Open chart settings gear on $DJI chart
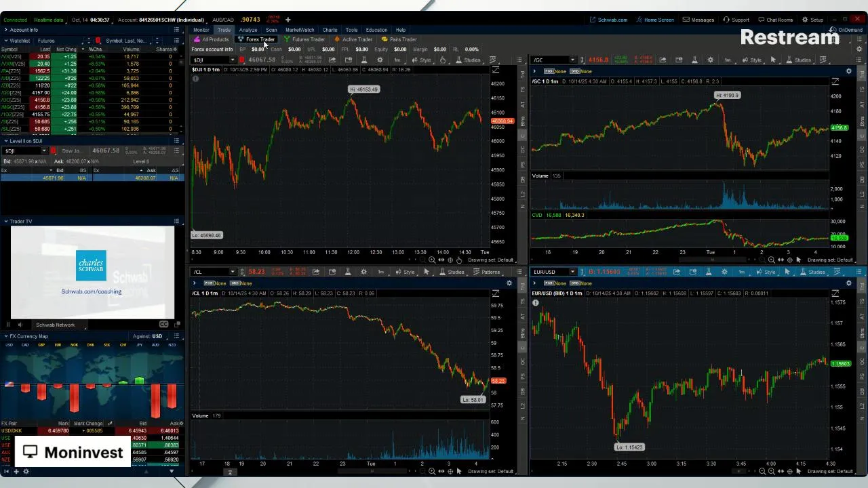This screenshot has width=868, height=488. point(380,60)
